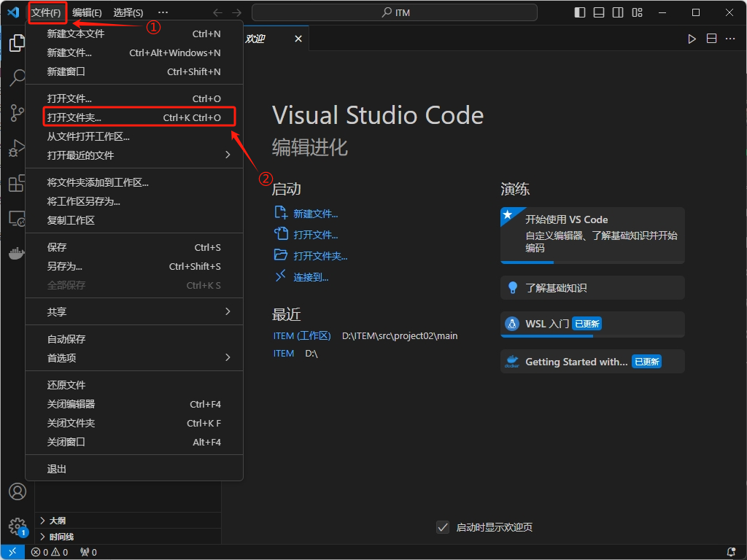Open the Source Control view
Viewport: 747px width, 560px height.
point(17,113)
